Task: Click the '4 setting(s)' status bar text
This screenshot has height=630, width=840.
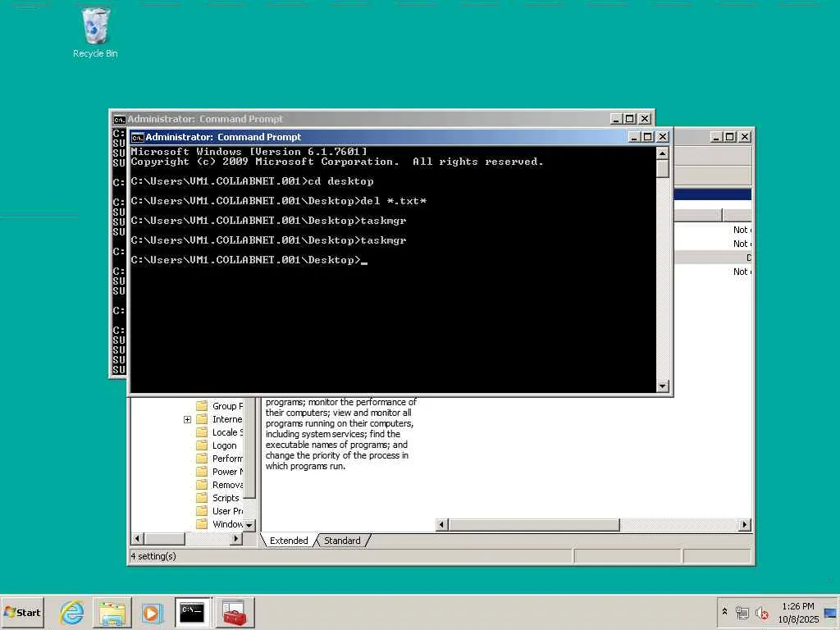Action: 153,556
